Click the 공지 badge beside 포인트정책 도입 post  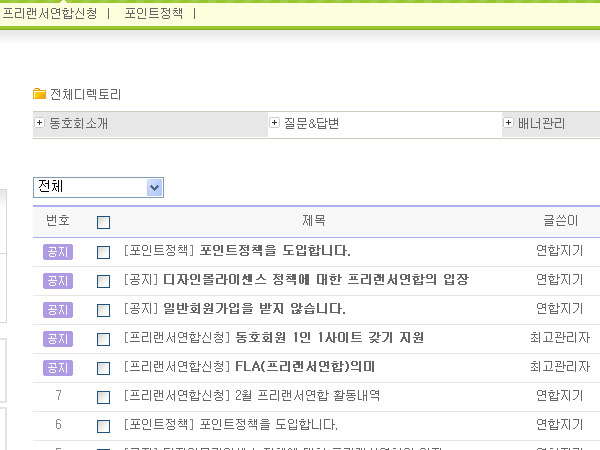click(58, 251)
